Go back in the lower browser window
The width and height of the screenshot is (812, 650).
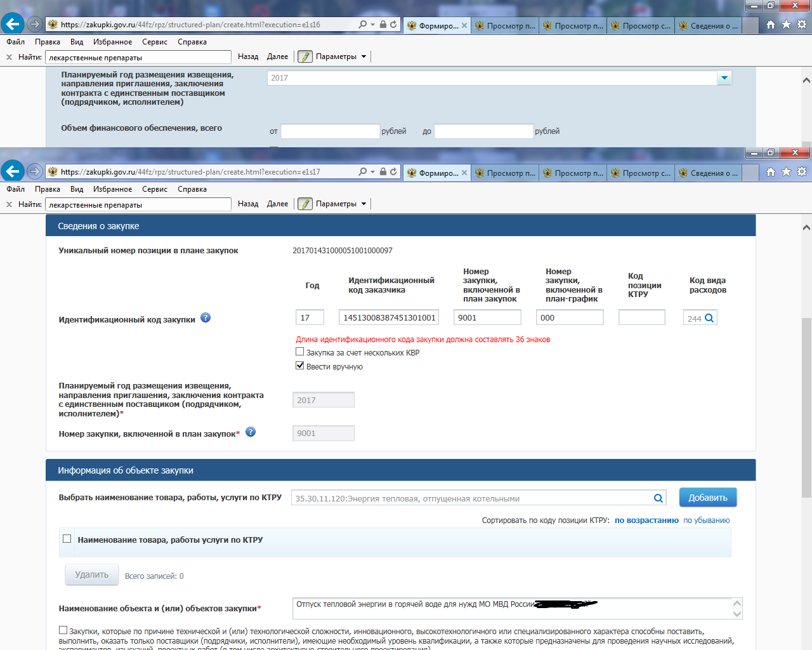(12, 171)
